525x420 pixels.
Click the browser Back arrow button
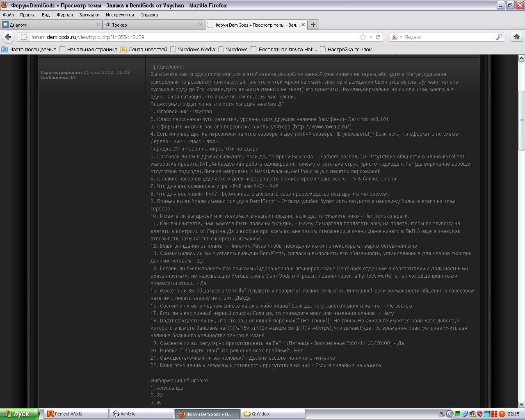(8, 37)
